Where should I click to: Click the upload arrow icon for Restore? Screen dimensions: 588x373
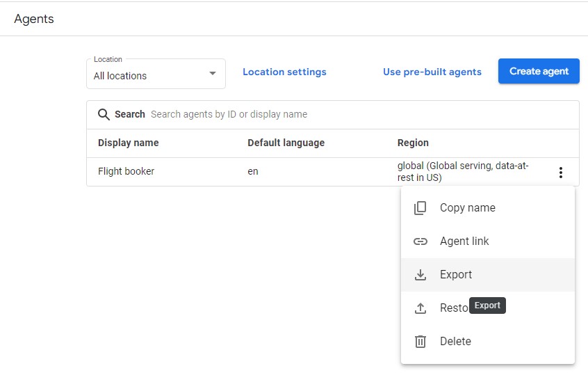(420, 308)
